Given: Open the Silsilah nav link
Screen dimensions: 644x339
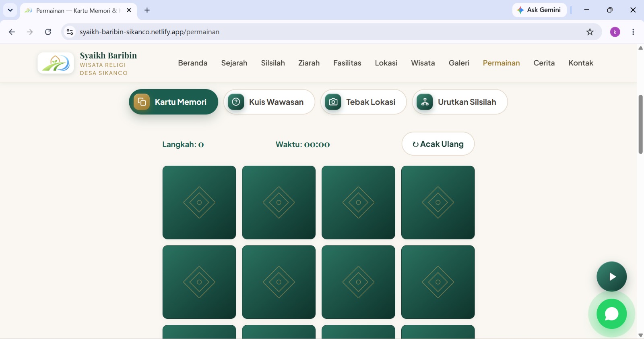Looking at the screenshot, I should (x=273, y=63).
